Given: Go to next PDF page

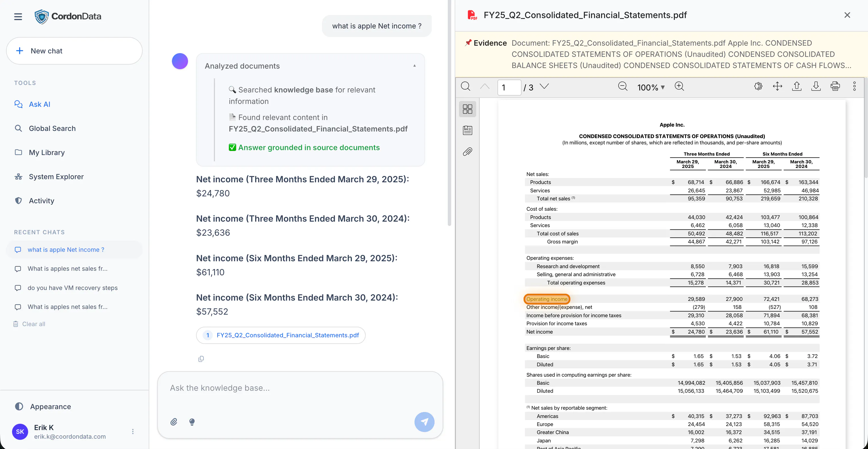Looking at the screenshot, I should pos(544,87).
